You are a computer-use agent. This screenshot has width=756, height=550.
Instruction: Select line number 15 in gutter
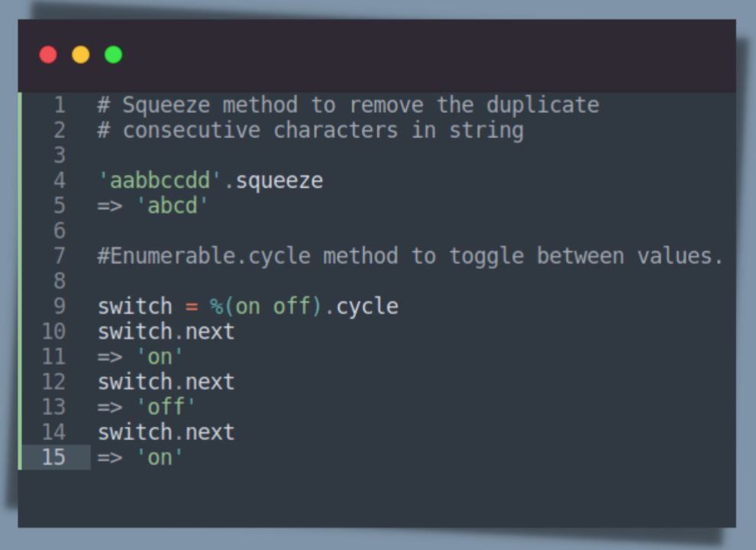pyautogui.click(x=53, y=457)
